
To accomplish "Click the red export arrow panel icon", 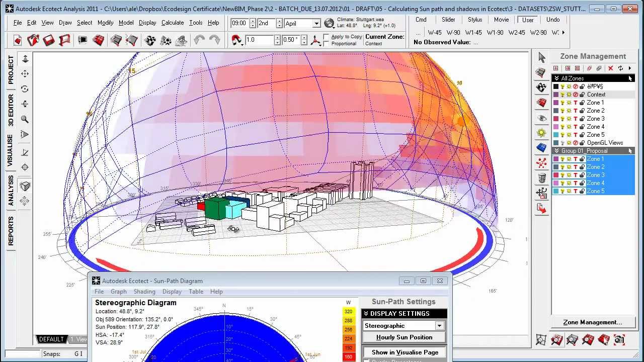I will (x=541, y=208).
